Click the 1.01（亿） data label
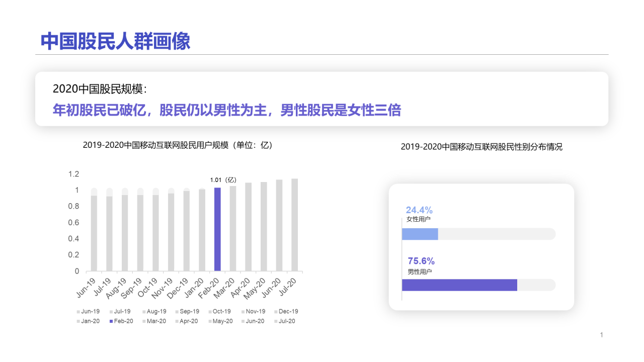Viewport: 644px width, 362px height. pos(223,180)
